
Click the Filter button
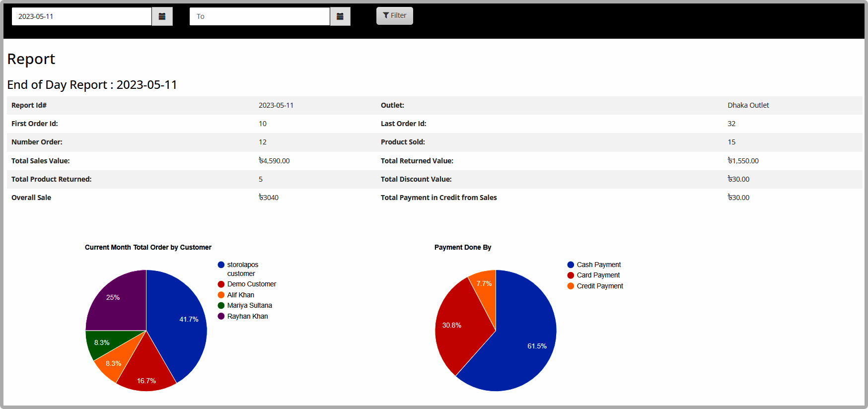395,16
